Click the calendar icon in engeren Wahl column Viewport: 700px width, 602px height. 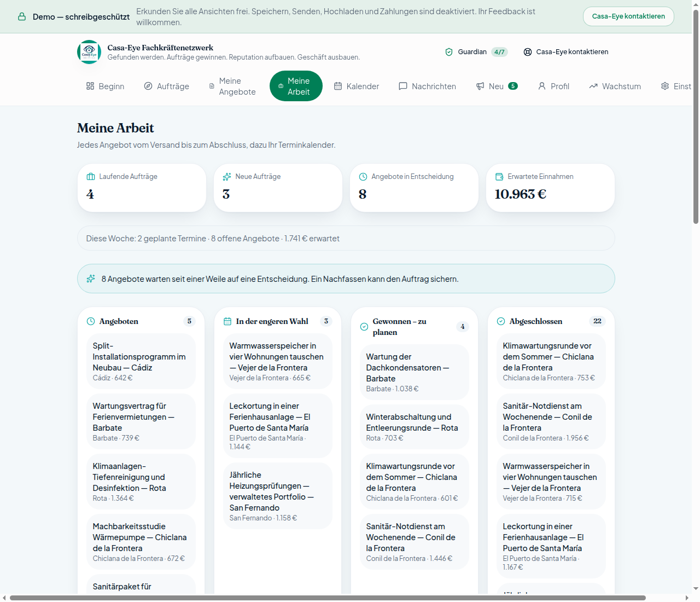pyautogui.click(x=227, y=321)
